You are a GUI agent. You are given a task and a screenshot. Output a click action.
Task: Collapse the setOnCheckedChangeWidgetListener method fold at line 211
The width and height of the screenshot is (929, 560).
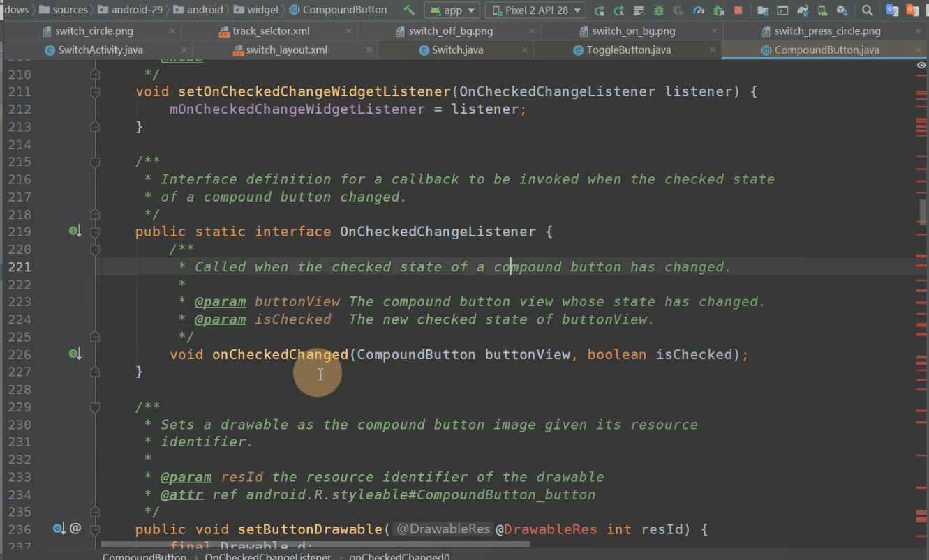pyautogui.click(x=95, y=91)
